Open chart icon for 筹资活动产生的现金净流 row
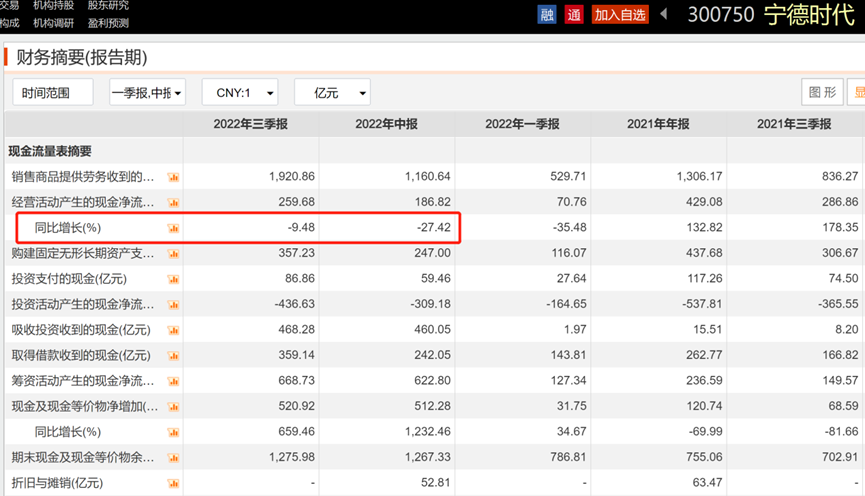Image resolution: width=865 pixels, height=496 pixels. click(173, 381)
